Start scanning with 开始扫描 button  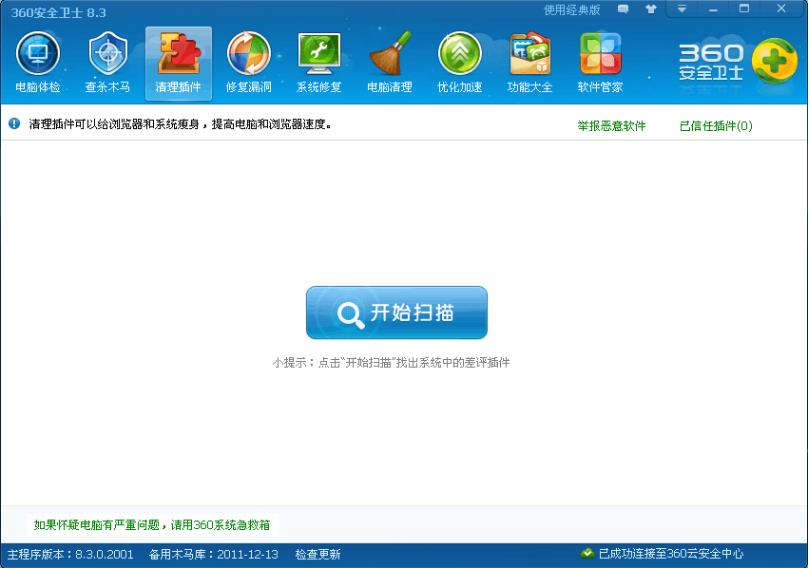pyautogui.click(x=397, y=313)
